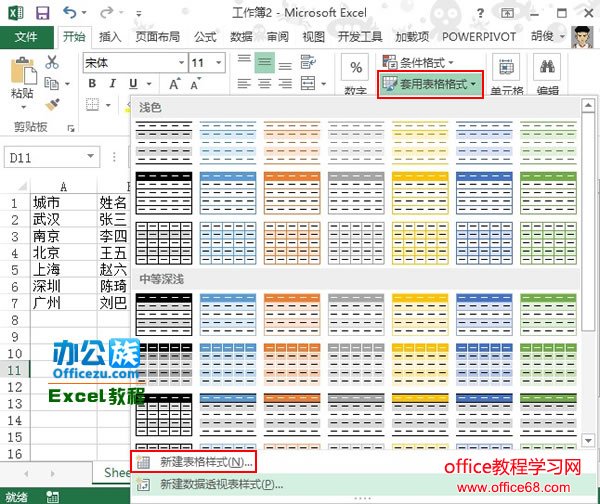Toggle bottom vertical alignment
This screenshot has height=504, width=600.
coord(285,64)
